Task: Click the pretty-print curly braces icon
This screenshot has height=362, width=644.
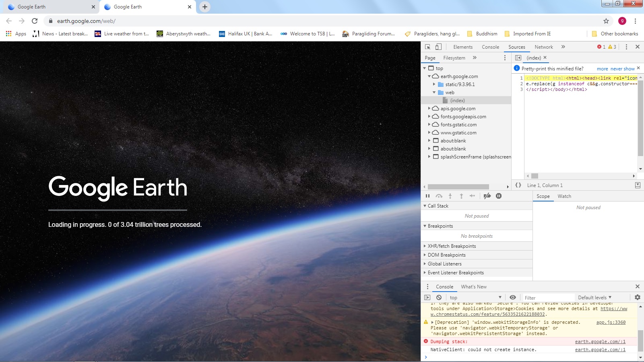Action: 518,185
